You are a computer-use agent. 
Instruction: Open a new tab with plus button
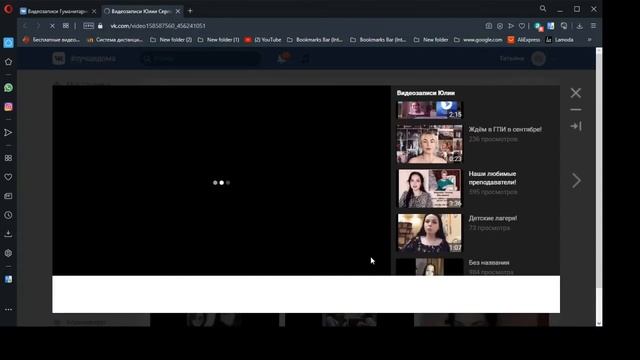[190, 11]
